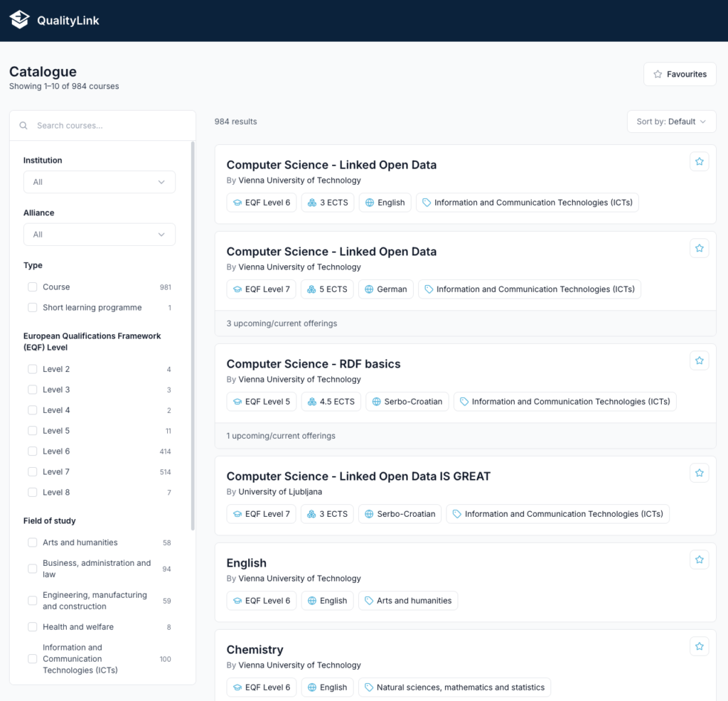Open the Favourites page

(x=680, y=74)
